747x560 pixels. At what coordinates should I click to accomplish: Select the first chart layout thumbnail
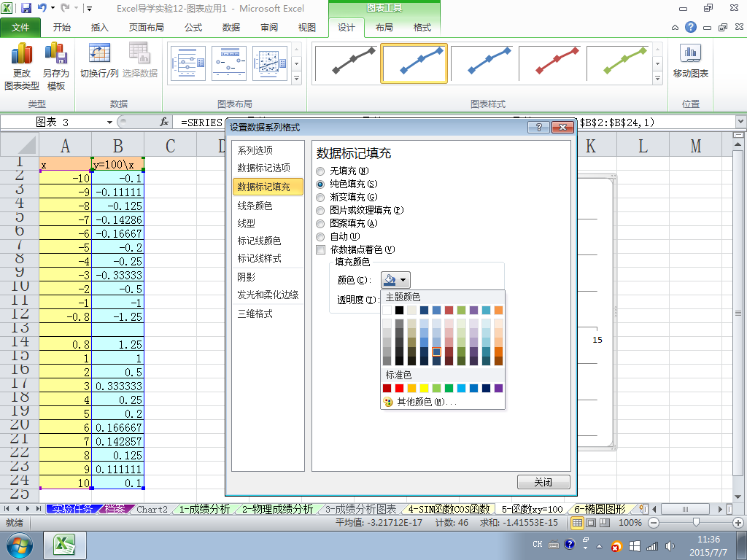click(188, 63)
